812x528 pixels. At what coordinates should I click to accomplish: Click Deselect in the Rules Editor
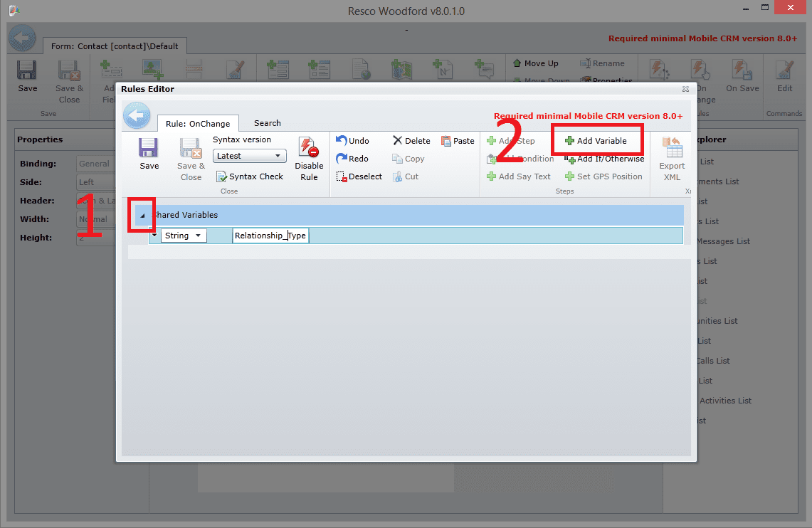(359, 176)
